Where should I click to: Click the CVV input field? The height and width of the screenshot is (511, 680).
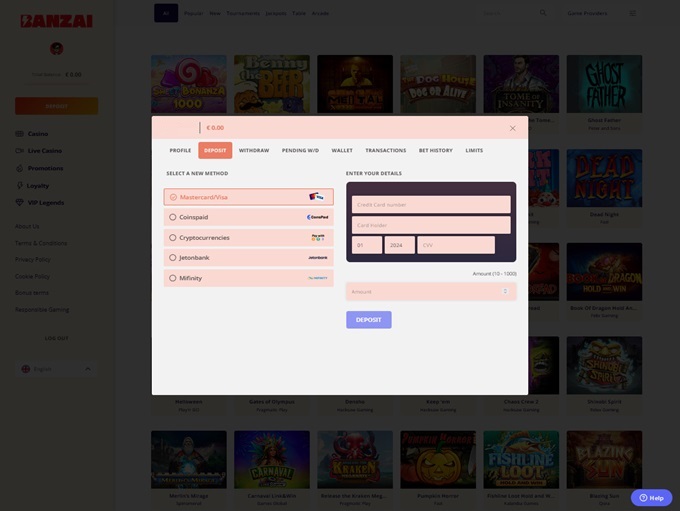coord(455,245)
